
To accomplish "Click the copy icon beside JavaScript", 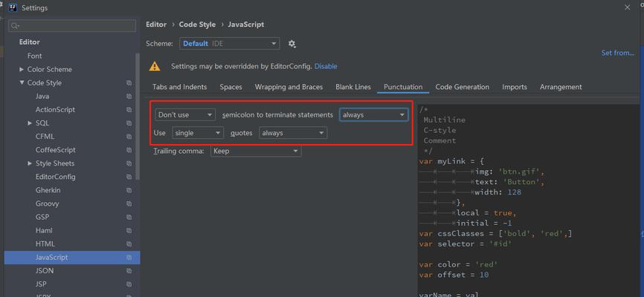I will [x=129, y=258].
